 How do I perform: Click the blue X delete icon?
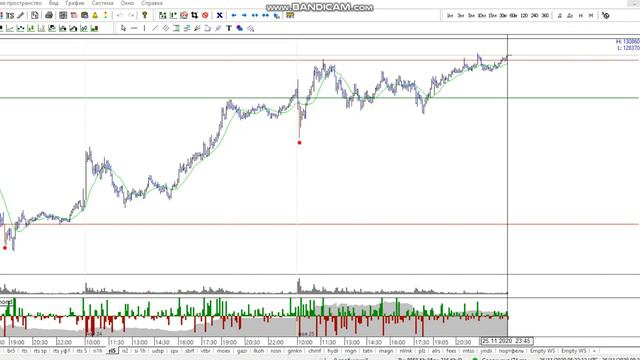(220, 16)
